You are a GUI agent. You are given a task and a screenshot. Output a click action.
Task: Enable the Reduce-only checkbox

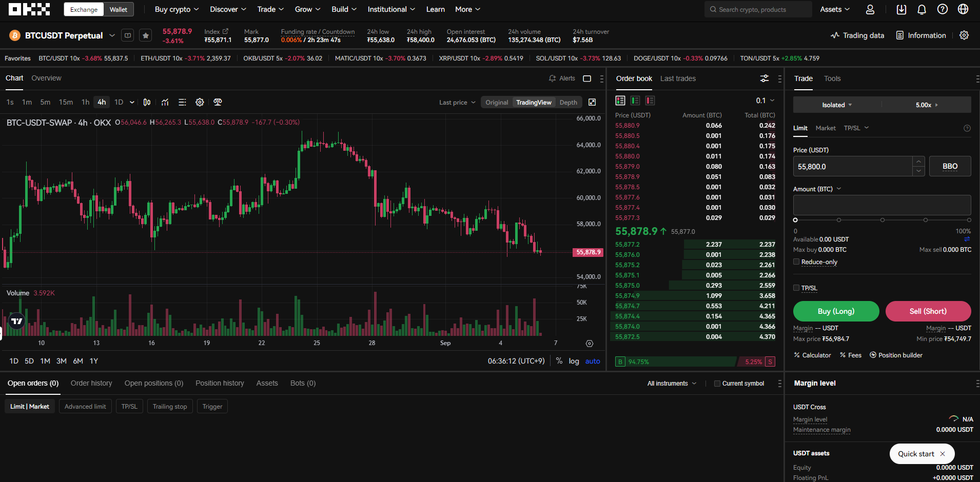tap(796, 262)
